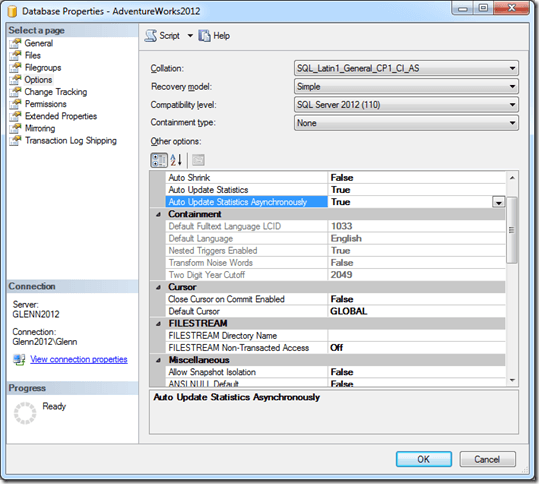Sort property grid alphabetically

pyautogui.click(x=176, y=160)
